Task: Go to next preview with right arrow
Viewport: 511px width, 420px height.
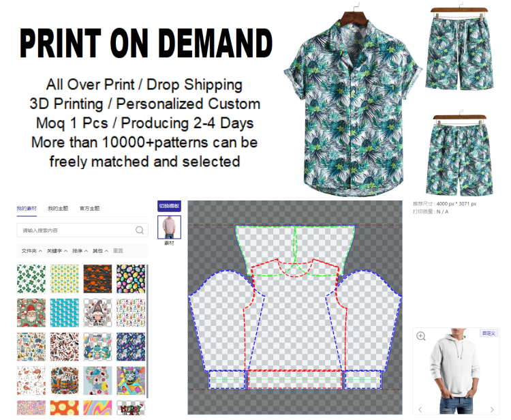Action: point(492,409)
